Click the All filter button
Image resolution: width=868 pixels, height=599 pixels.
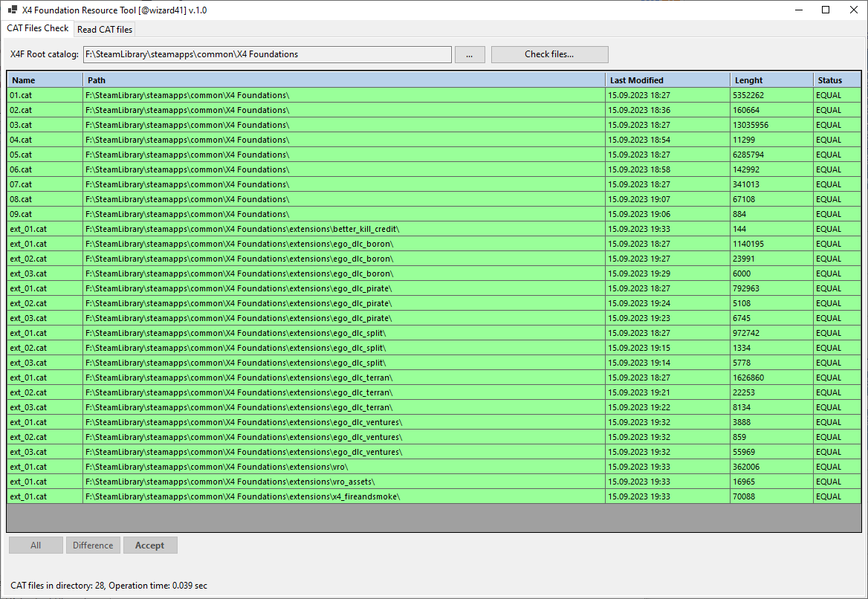click(x=36, y=545)
